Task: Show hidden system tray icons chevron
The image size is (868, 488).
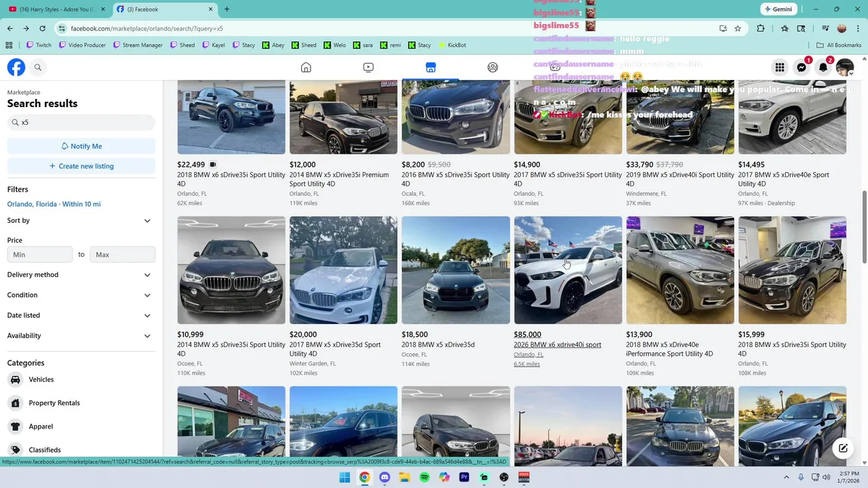Action: pyautogui.click(x=786, y=477)
